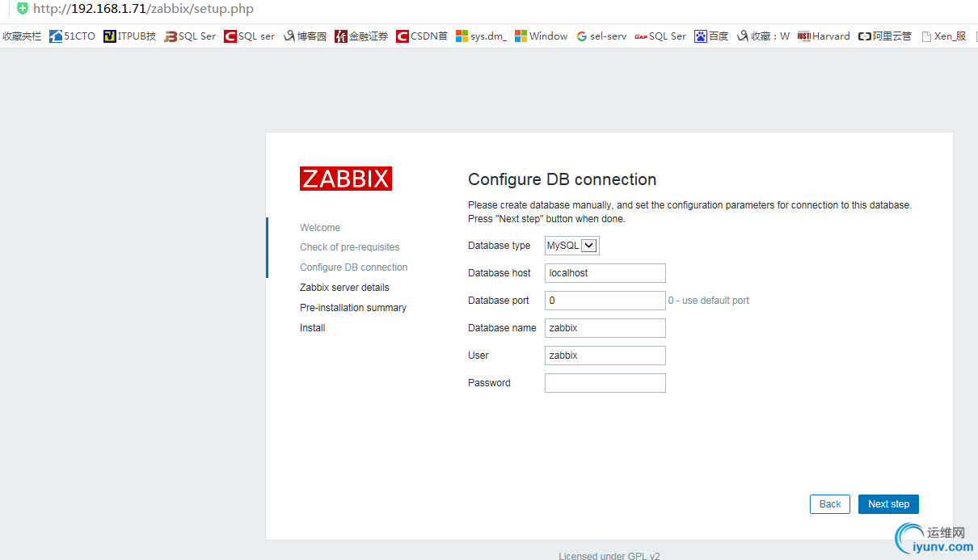The image size is (978, 560).
Task: Click the Configure DB connection sidebar step
Action: click(x=354, y=267)
